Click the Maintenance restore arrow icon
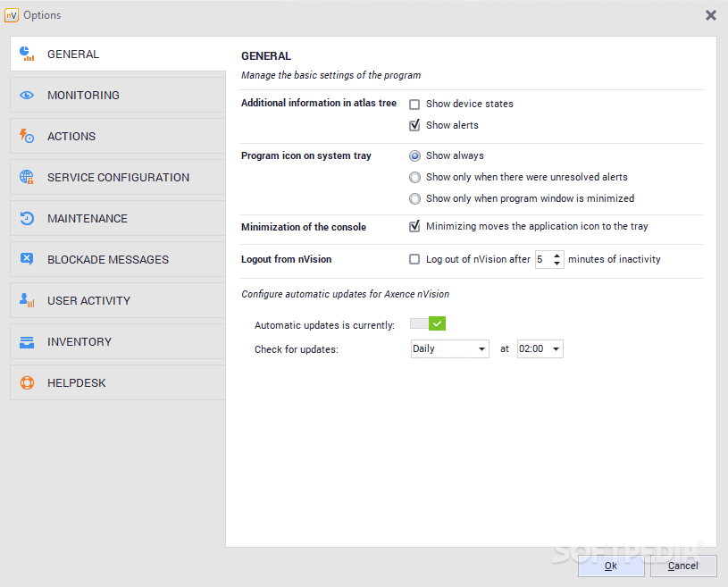Viewport: 728px width, 587px height. coord(27,218)
